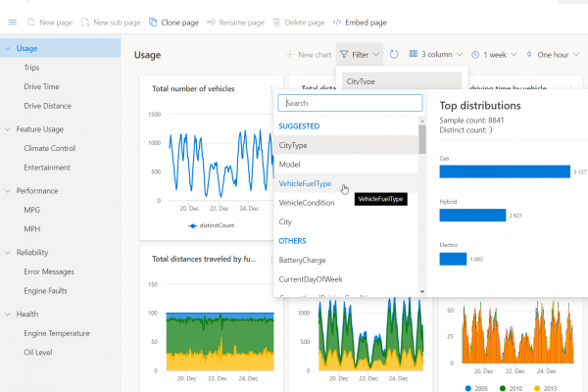The image size is (588, 392).
Task: Open the Drive Time page
Action: (x=41, y=86)
